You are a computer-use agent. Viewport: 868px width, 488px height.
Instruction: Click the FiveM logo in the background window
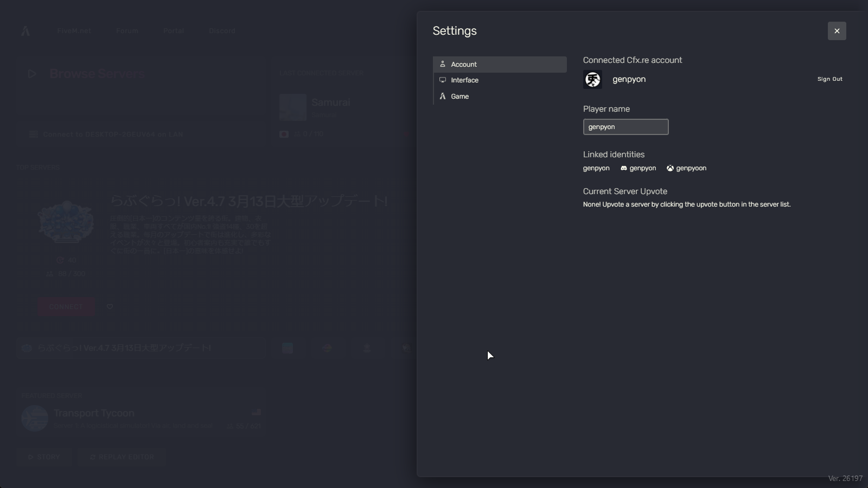click(25, 31)
